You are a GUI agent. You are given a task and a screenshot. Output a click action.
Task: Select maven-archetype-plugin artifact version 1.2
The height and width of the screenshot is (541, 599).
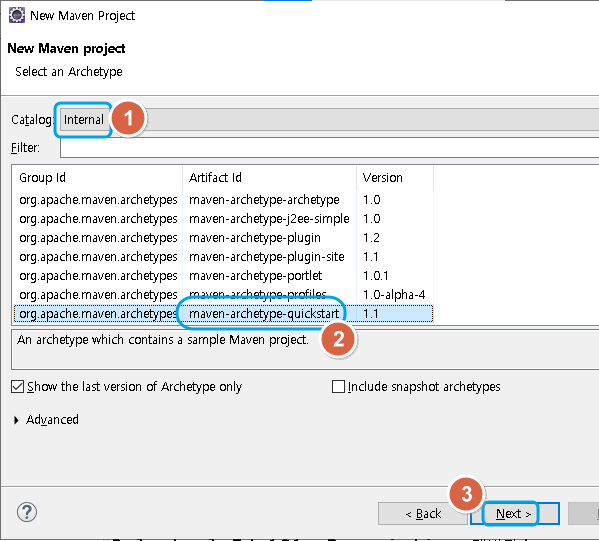223,238
